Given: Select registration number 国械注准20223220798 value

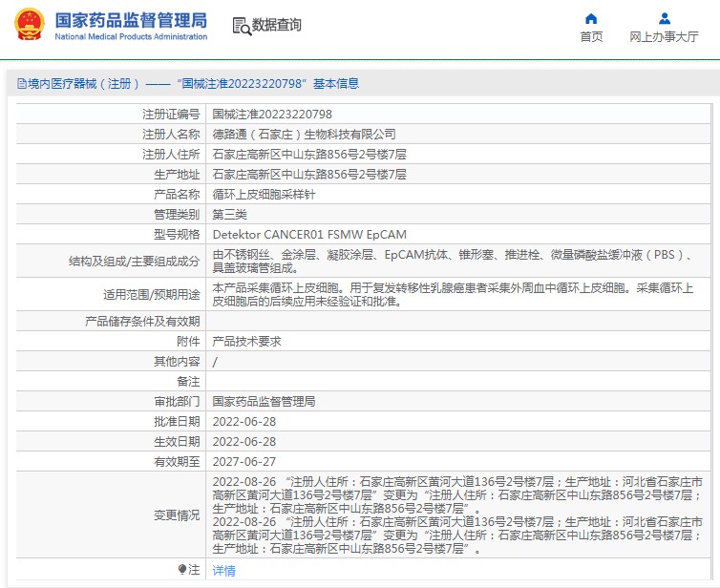Looking at the screenshot, I should coord(272,115).
